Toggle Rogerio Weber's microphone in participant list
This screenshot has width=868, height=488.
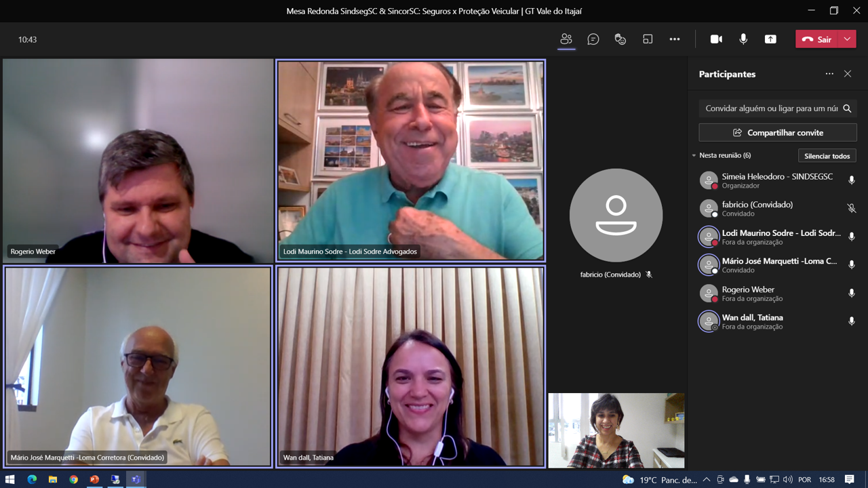tap(852, 293)
